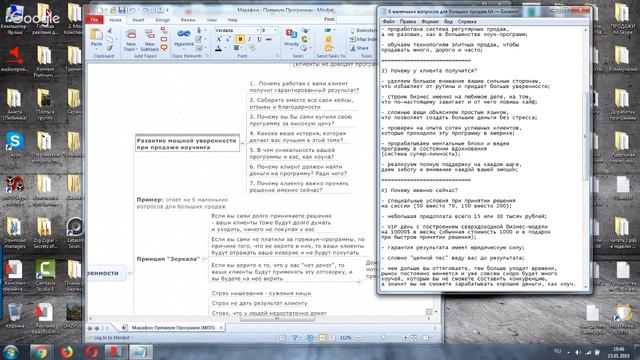Open Google Chrome from the taskbar
Viewport: 640px width, 360px height.
click(x=40, y=352)
